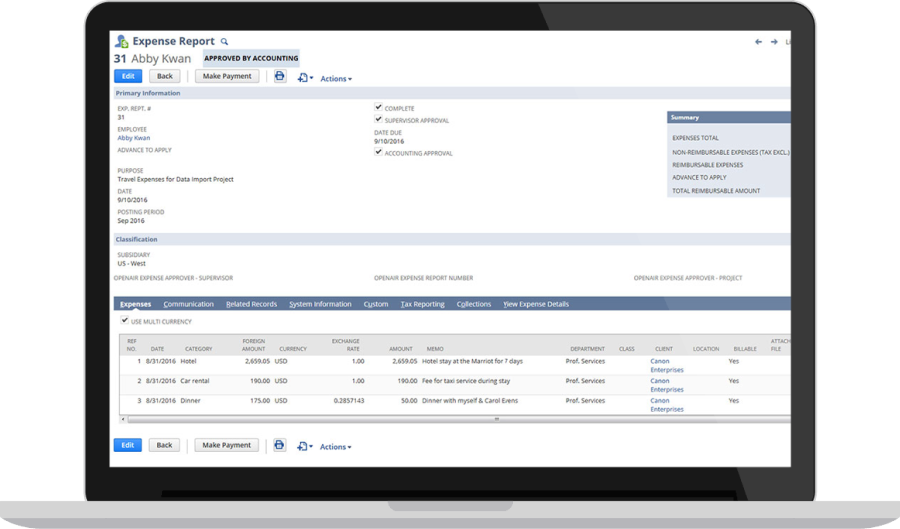The height and width of the screenshot is (529, 900).
Task: Click the Expense Report record icon
Action: pyautogui.click(x=121, y=41)
